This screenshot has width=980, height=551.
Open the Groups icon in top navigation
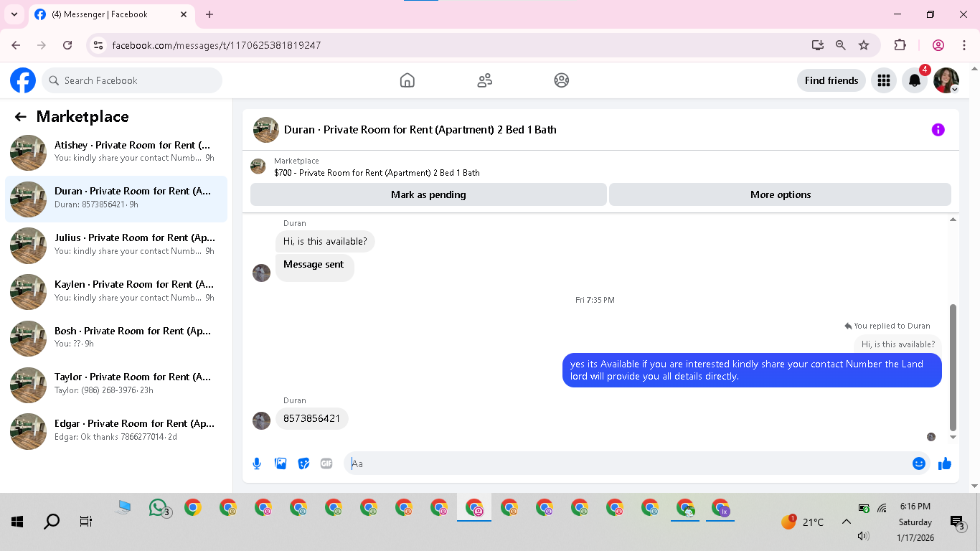[x=562, y=80]
